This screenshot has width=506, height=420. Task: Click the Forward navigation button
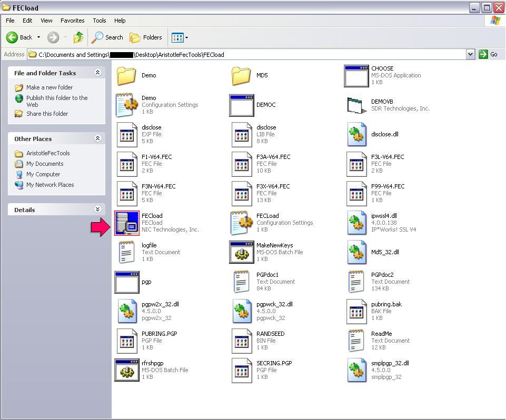click(53, 37)
